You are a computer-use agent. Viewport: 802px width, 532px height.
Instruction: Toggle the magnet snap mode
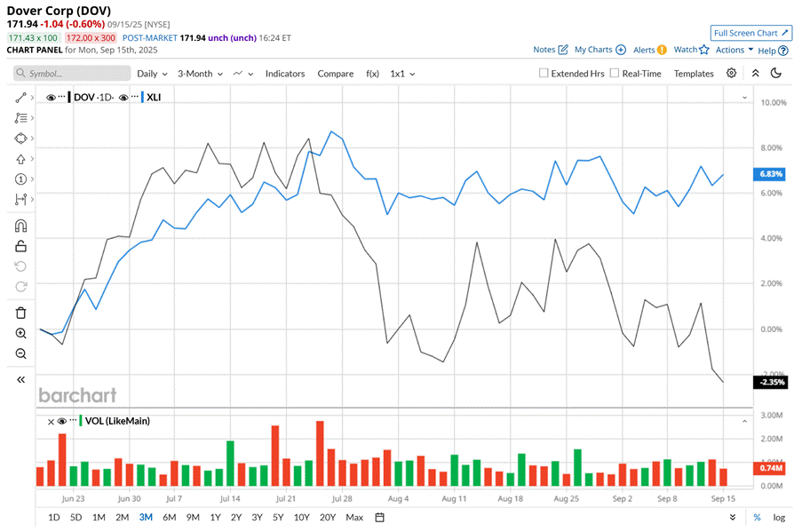20,226
